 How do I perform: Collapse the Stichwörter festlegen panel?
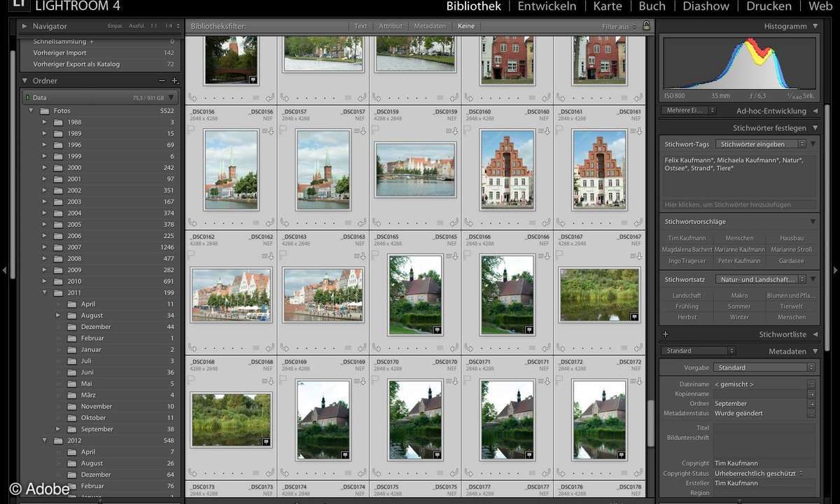[815, 128]
